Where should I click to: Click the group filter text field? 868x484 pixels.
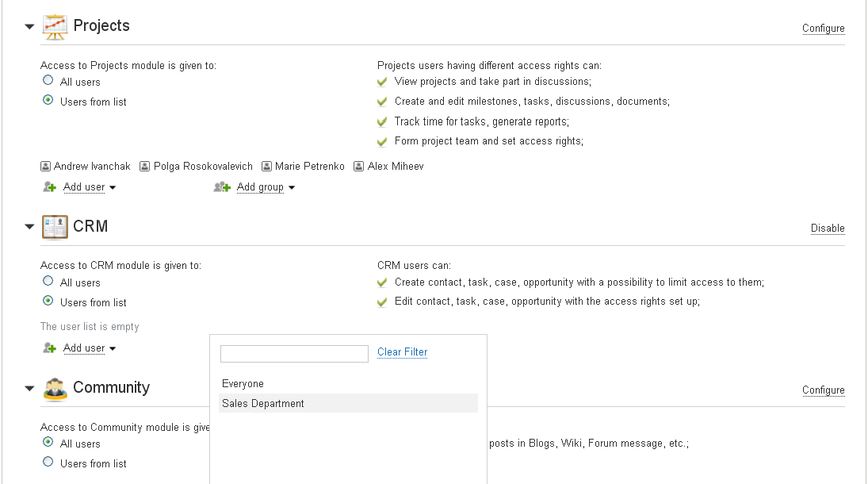(295, 354)
